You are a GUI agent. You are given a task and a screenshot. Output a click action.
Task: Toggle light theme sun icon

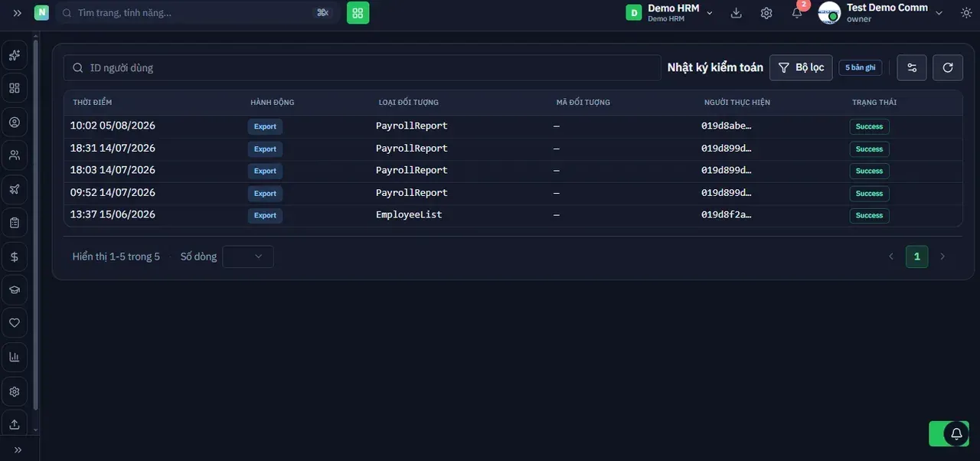point(965,13)
